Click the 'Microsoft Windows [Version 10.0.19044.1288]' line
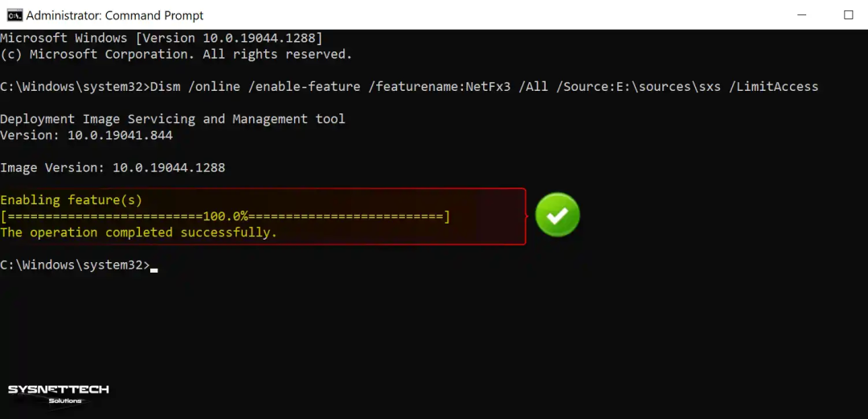The image size is (868, 419). pyautogui.click(x=161, y=38)
